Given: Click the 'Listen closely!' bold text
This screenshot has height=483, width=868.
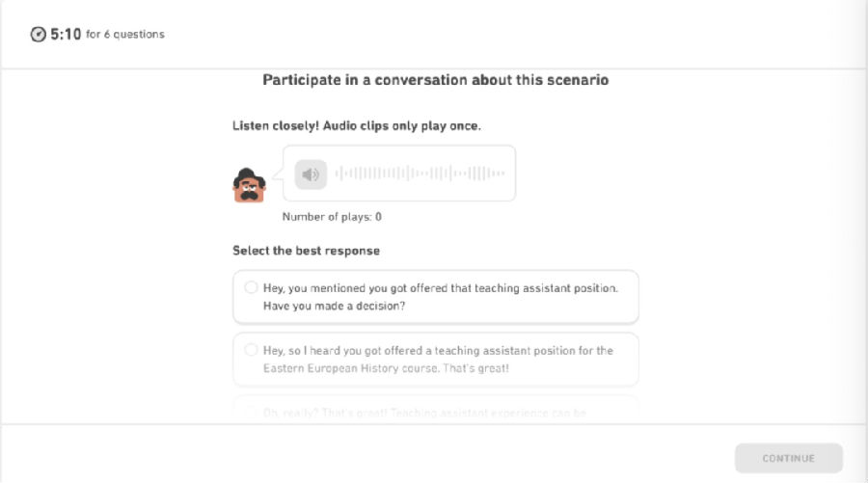Looking at the screenshot, I should (x=276, y=125).
